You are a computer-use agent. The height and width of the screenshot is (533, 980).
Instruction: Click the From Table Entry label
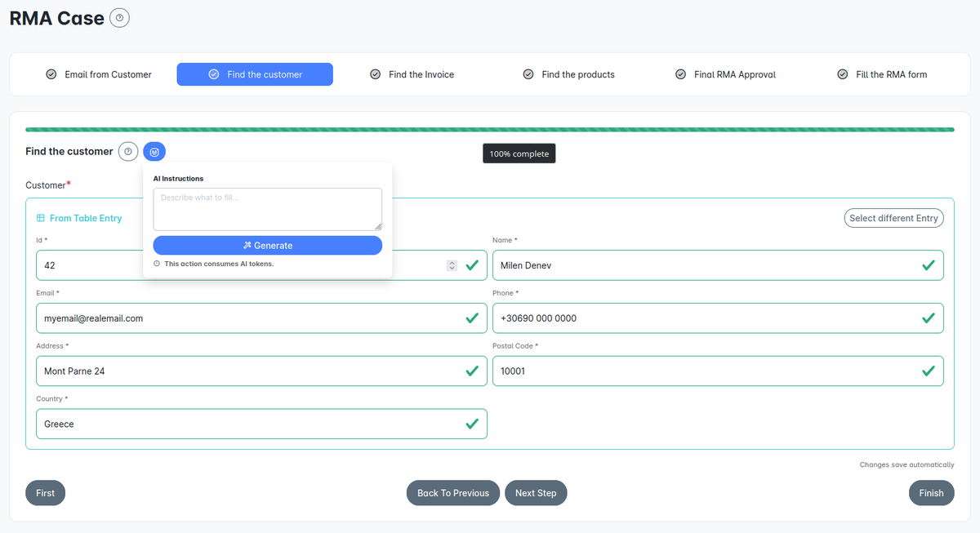(86, 218)
